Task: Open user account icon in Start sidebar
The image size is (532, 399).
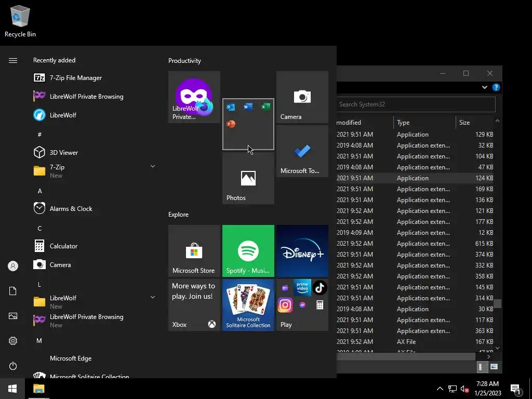Action: [x=13, y=266]
